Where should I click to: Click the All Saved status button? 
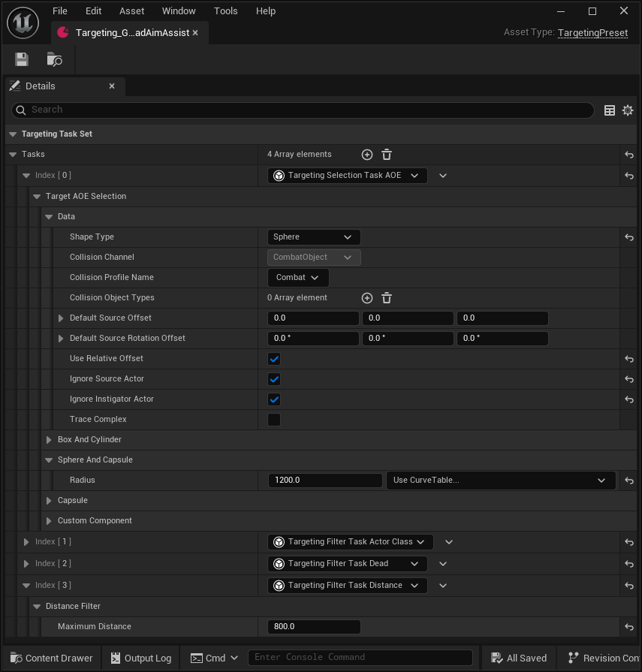click(x=519, y=658)
